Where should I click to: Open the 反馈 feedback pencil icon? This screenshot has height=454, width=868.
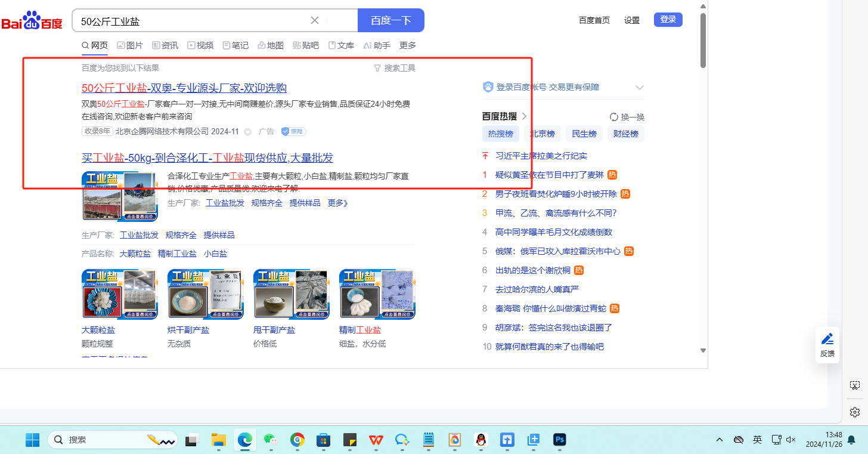click(x=827, y=345)
